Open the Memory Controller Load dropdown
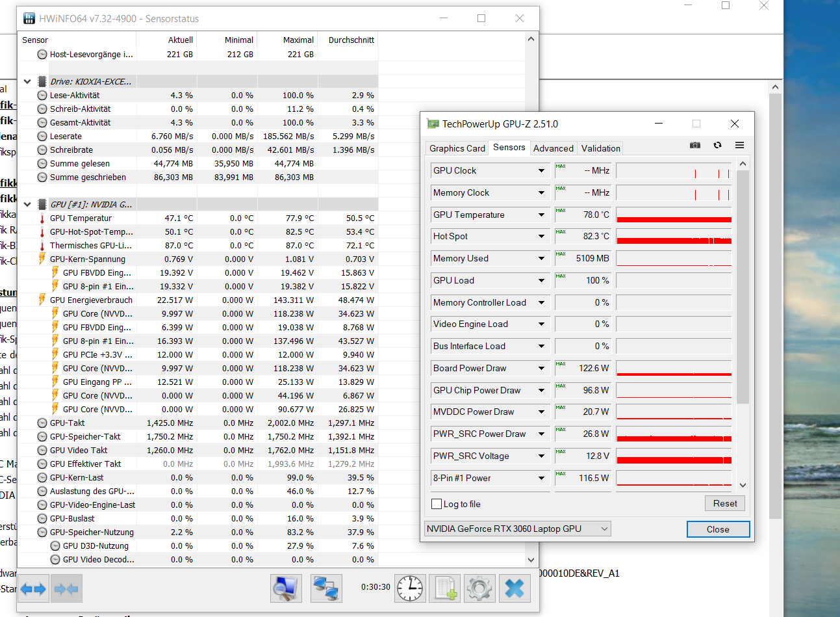This screenshot has height=617, width=840. tap(541, 303)
